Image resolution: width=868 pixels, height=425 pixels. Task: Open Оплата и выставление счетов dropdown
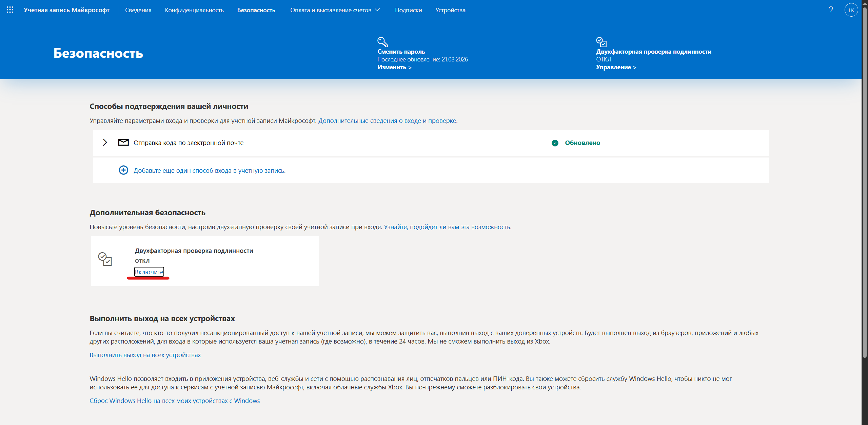[x=335, y=10]
